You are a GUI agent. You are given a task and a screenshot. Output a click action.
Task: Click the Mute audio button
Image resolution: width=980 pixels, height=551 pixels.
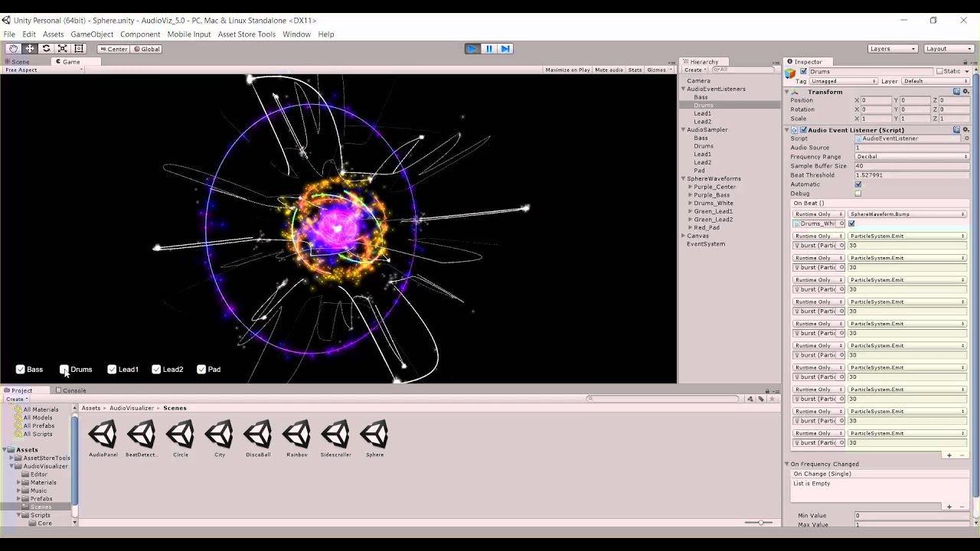(x=609, y=70)
